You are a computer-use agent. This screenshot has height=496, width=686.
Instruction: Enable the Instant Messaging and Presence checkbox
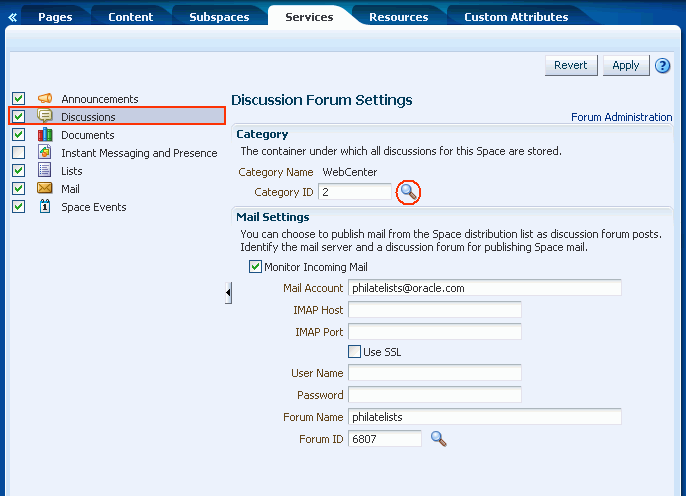(18, 153)
